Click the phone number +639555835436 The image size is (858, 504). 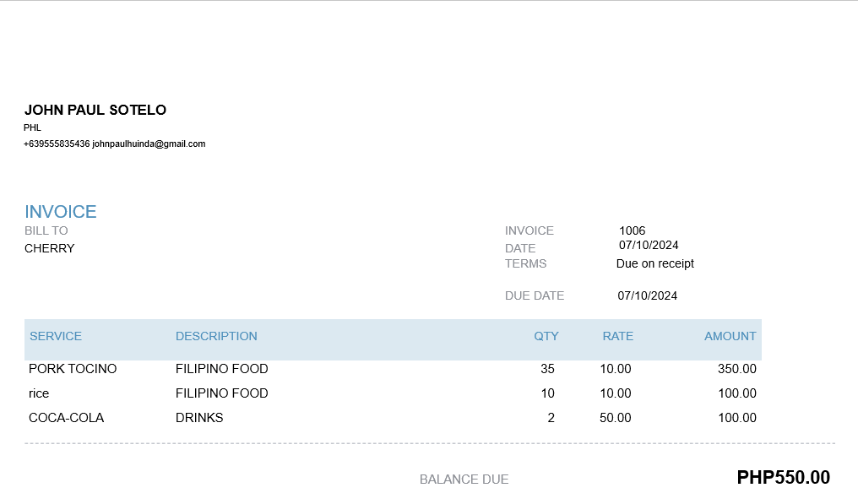pyautogui.click(x=57, y=144)
